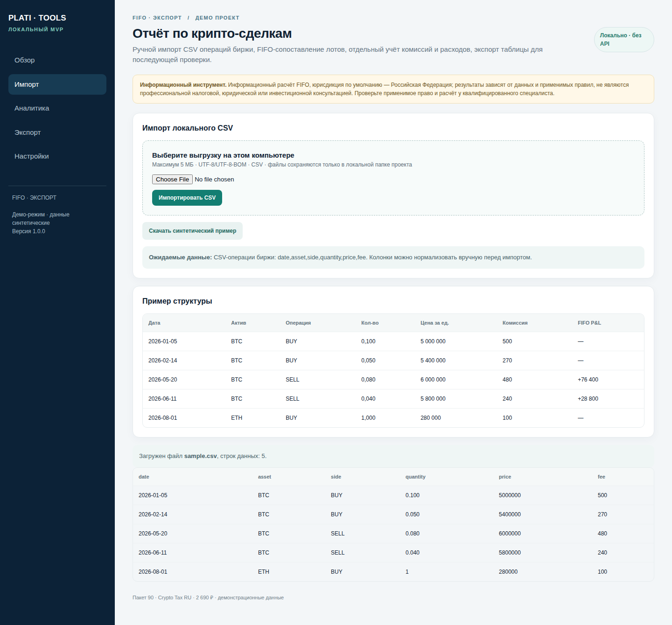672x625 pixels.
Task: Click the Кол-во column header
Action: click(x=370, y=323)
